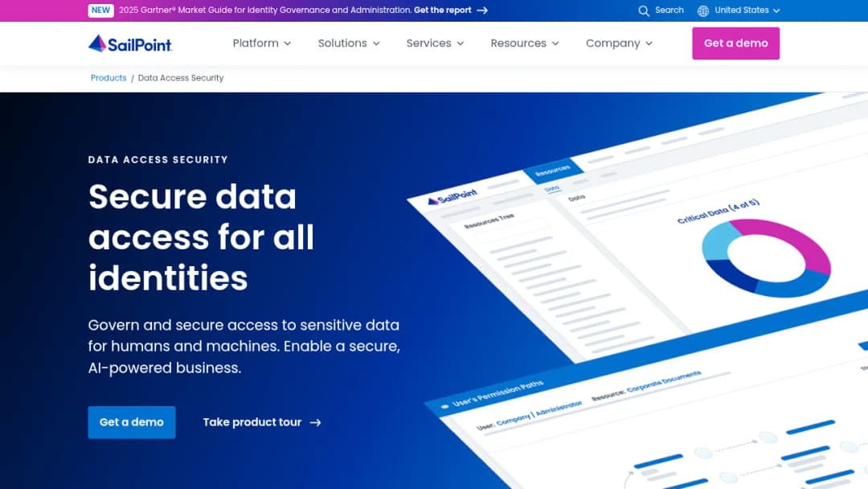Expand the Platform menu chevron
Image resolution: width=868 pixels, height=489 pixels.
(287, 43)
